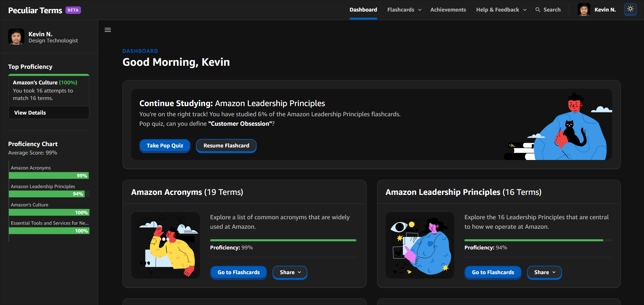Click Amazon's Culture 100% chart bar
Screen dimensions: 644x305
pos(49,212)
